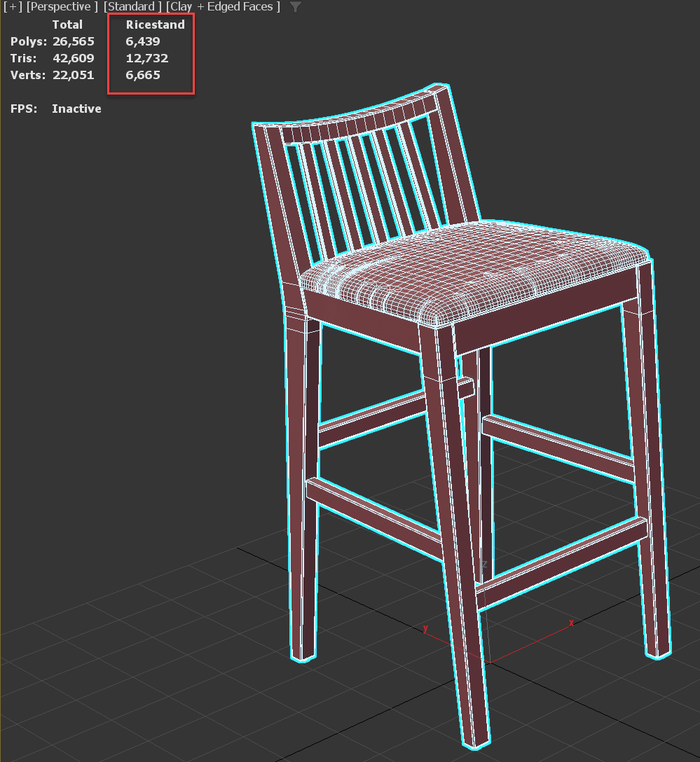This screenshot has height=762, width=700.
Task: Open the [+] viewport general menu
Action: tap(13, 7)
